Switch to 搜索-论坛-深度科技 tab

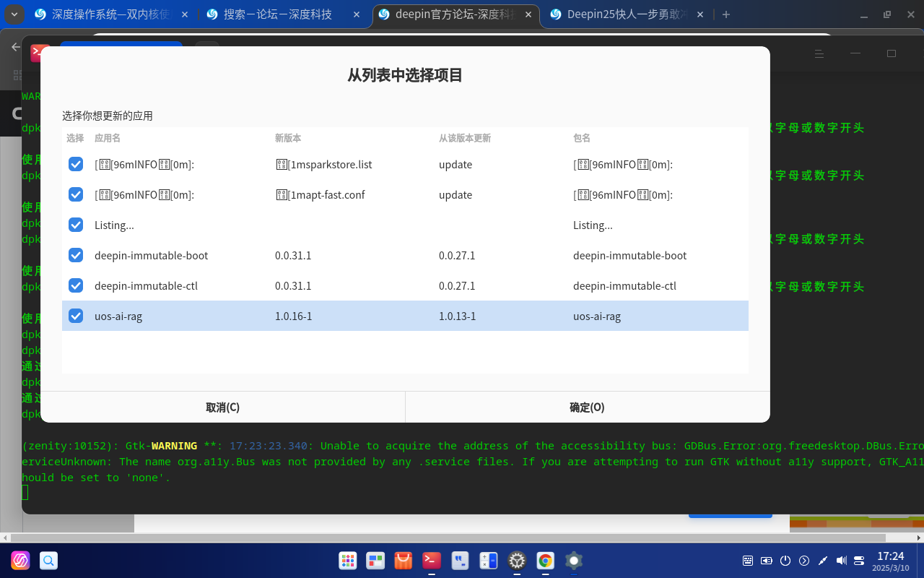coord(284,14)
